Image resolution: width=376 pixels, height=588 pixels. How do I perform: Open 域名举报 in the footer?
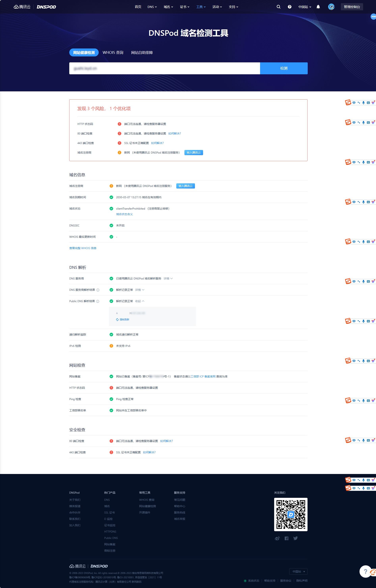click(179, 519)
